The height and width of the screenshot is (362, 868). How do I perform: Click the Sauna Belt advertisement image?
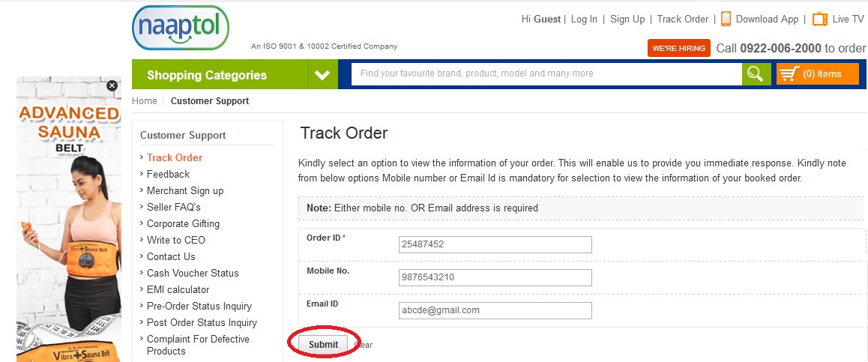(x=69, y=225)
